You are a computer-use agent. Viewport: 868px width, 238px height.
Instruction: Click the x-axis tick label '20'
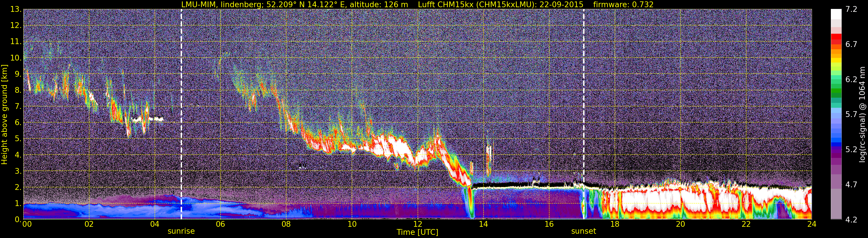(x=680, y=224)
